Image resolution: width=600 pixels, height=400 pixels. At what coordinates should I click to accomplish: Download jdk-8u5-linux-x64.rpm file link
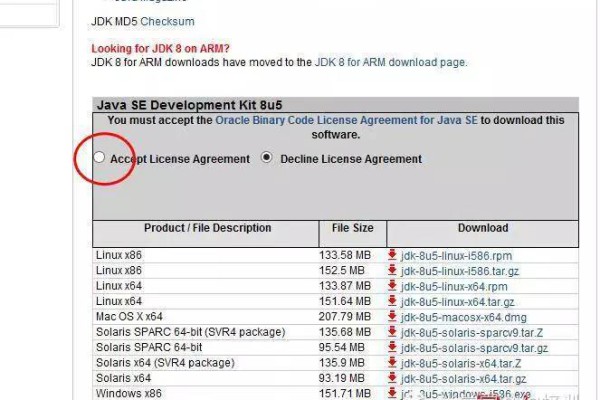coord(454,287)
